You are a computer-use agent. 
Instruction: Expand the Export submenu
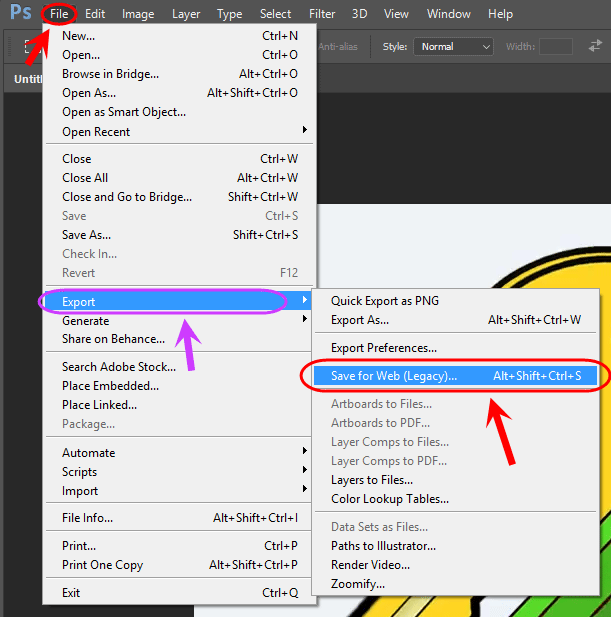[177, 302]
